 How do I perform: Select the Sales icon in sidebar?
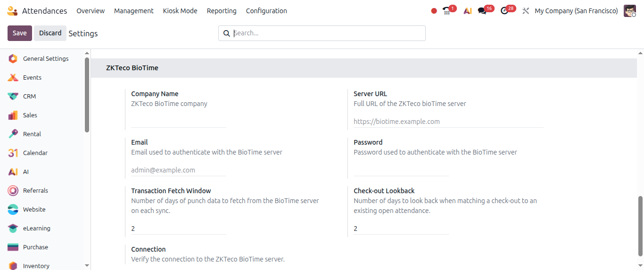click(13, 115)
